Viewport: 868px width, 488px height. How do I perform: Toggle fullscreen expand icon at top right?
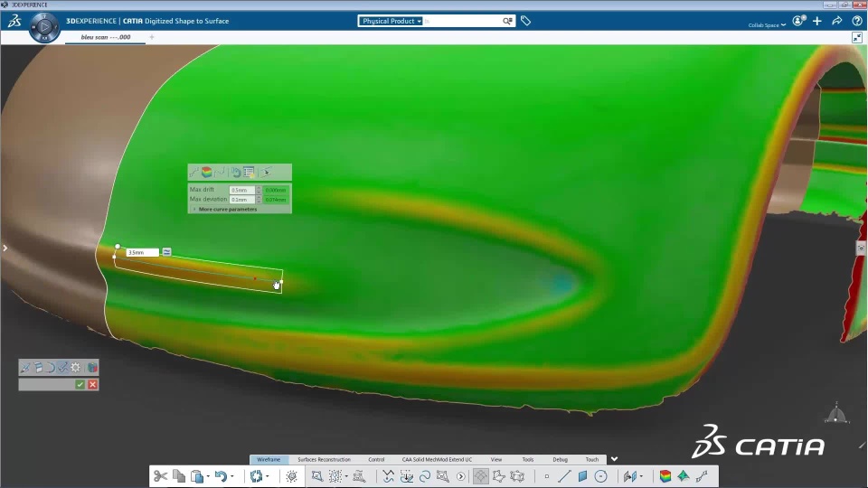coord(857,37)
